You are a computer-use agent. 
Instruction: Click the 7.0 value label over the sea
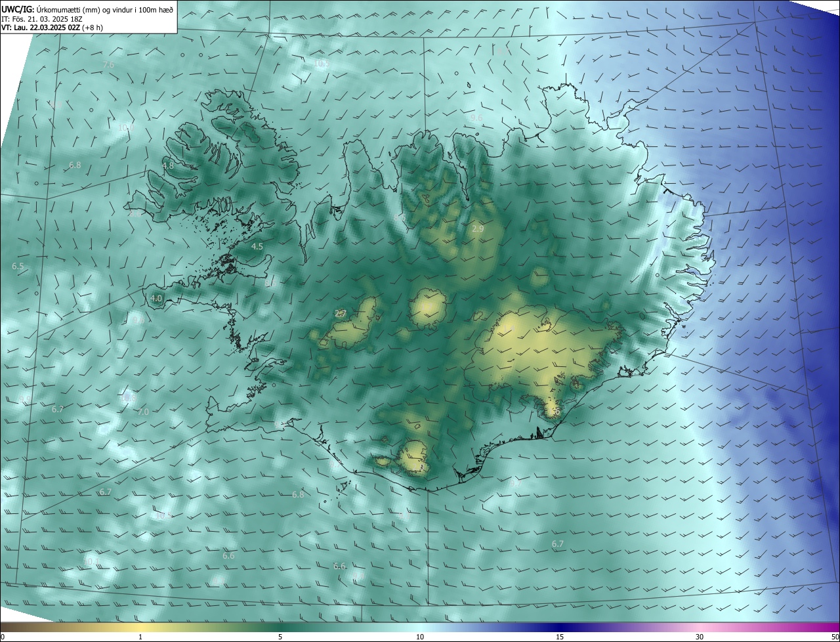tap(143, 412)
